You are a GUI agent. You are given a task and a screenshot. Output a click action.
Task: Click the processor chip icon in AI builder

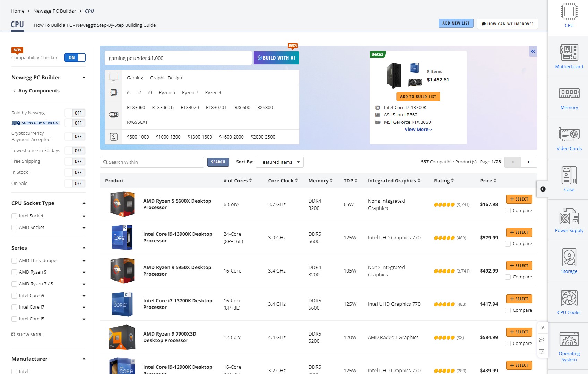coord(114,92)
